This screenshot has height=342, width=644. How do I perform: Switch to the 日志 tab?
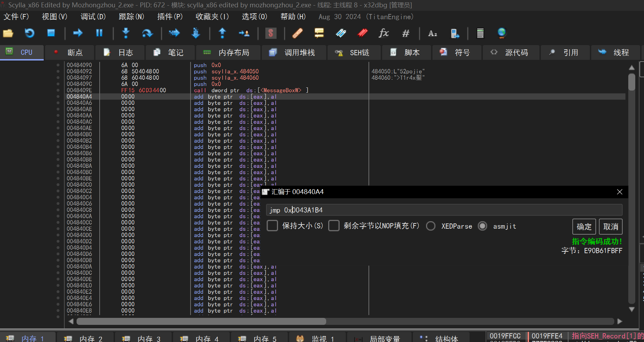click(x=119, y=52)
